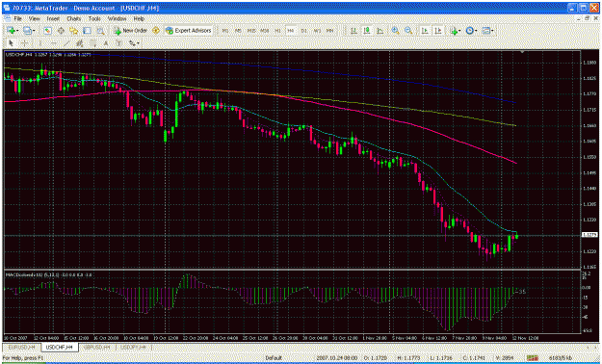Select the Line Chart icon
The image size is (602, 364).
pyautogui.click(x=380, y=31)
